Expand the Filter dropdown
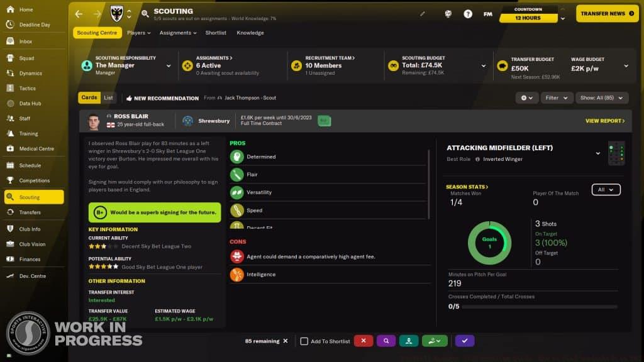The image size is (644, 362). 557,98
